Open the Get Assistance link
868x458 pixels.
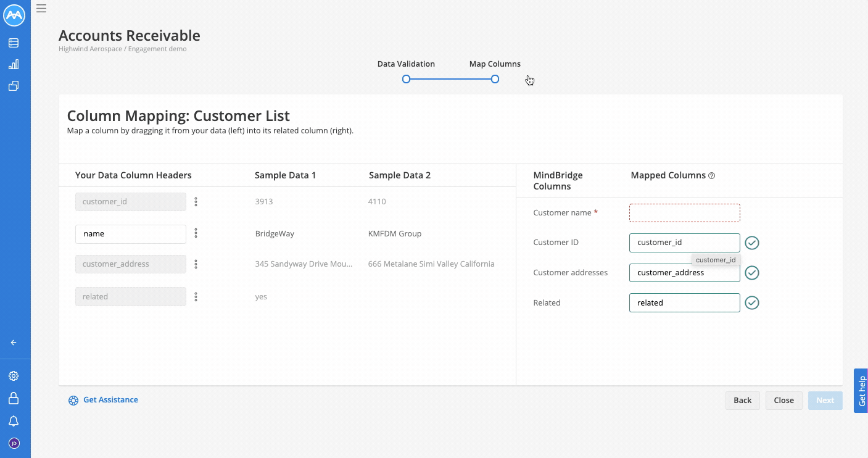tap(110, 400)
